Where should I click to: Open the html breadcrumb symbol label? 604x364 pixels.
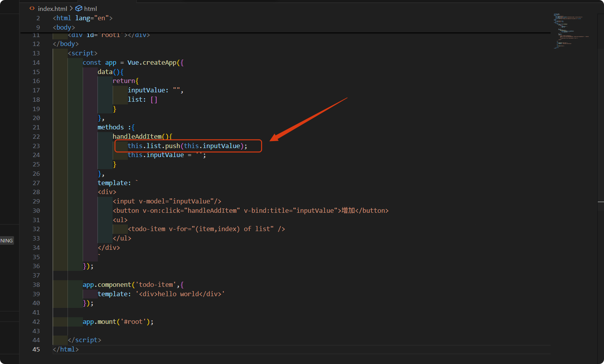[90, 9]
